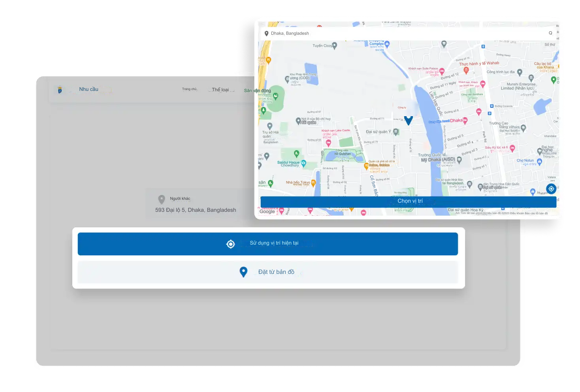The image size is (580, 392).
Task: Click the location pin icon beside Dhaka, Bangladesh
Action: pyautogui.click(x=266, y=34)
